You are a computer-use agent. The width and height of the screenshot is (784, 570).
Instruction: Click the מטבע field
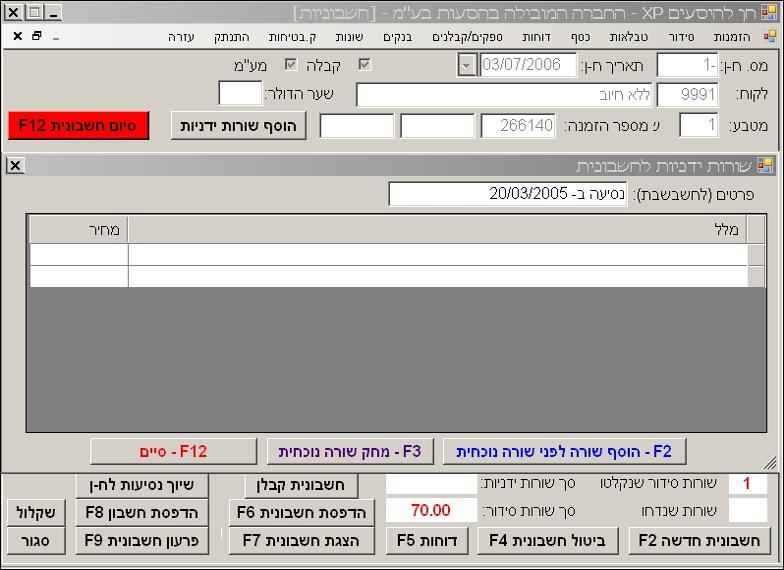click(698, 125)
